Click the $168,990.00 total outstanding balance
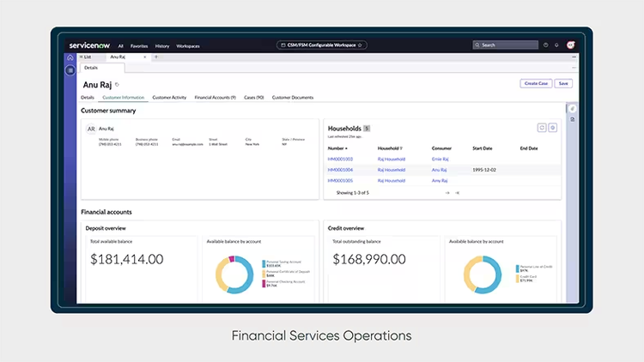 pyautogui.click(x=369, y=259)
